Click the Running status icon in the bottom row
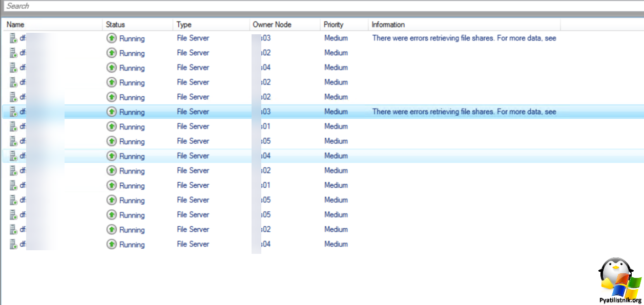 tap(112, 244)
